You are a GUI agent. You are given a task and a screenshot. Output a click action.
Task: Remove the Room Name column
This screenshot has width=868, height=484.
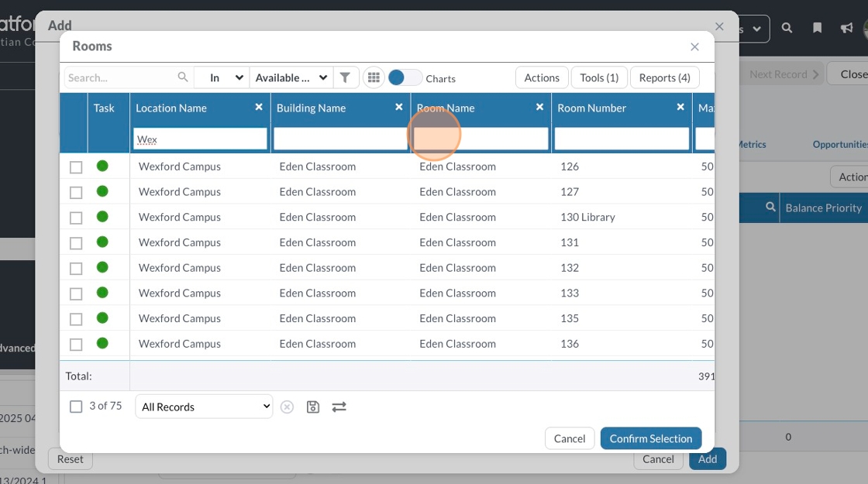[539, 108]
